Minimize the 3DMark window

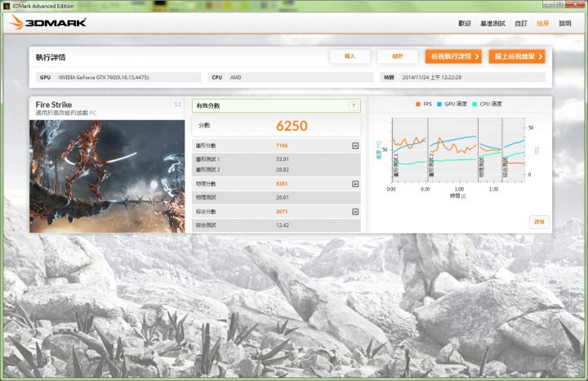(x=548, y=4)
